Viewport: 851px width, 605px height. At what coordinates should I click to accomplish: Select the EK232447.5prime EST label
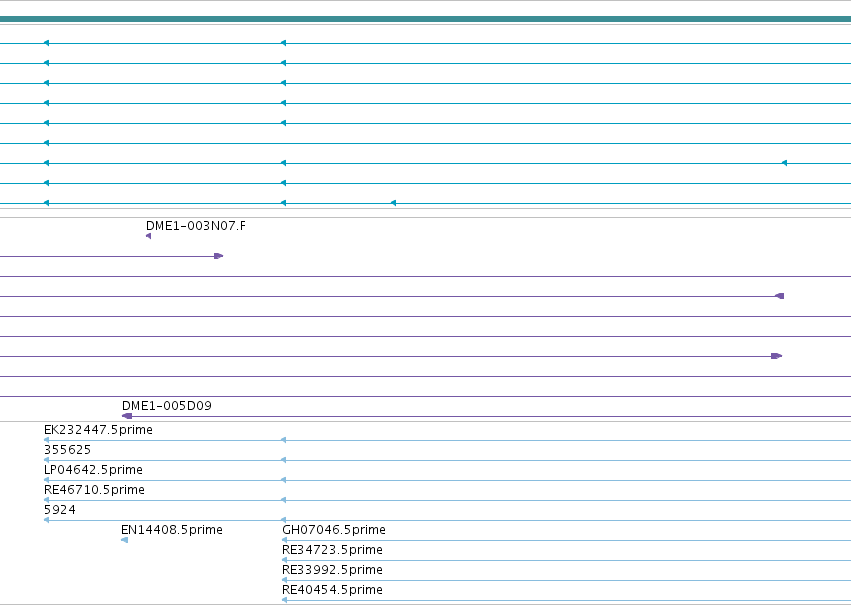(98, 430)
